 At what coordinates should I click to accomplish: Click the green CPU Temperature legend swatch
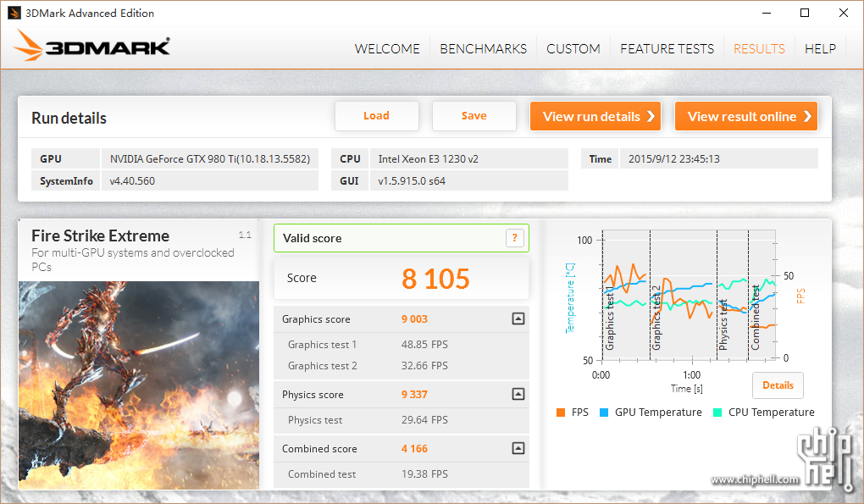[x=717, y=413]
